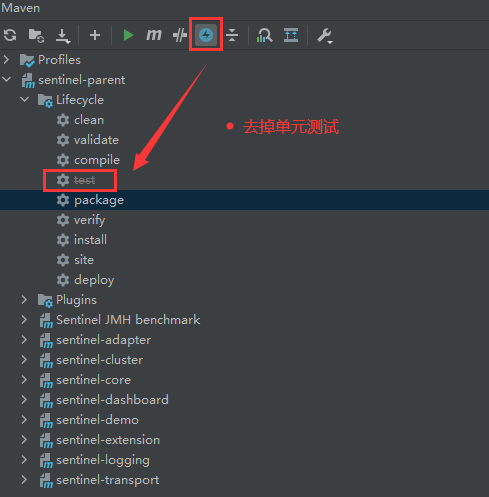Expand sentinel-core module
The image size is (489, 497).
click(24, 380)
